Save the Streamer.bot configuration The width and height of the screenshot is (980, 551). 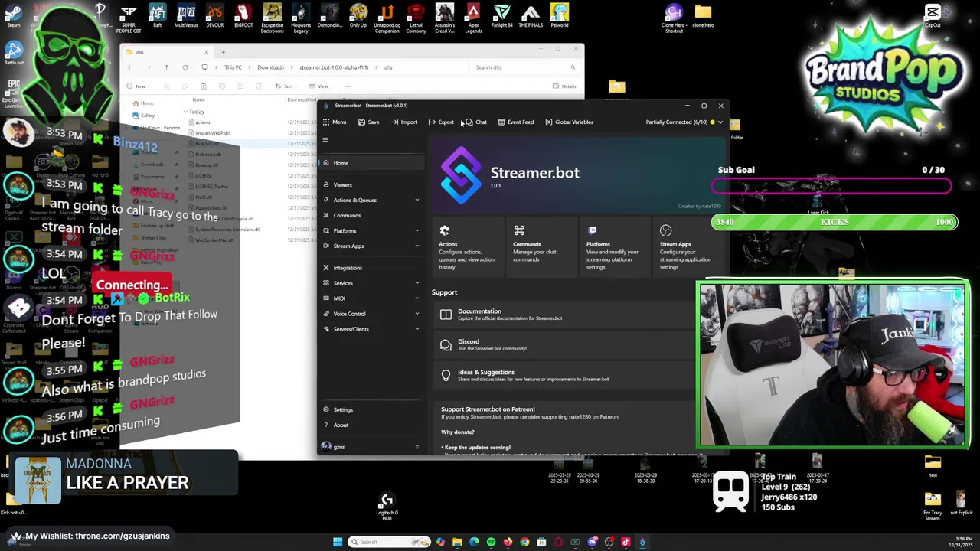click(x=368, y=122)
